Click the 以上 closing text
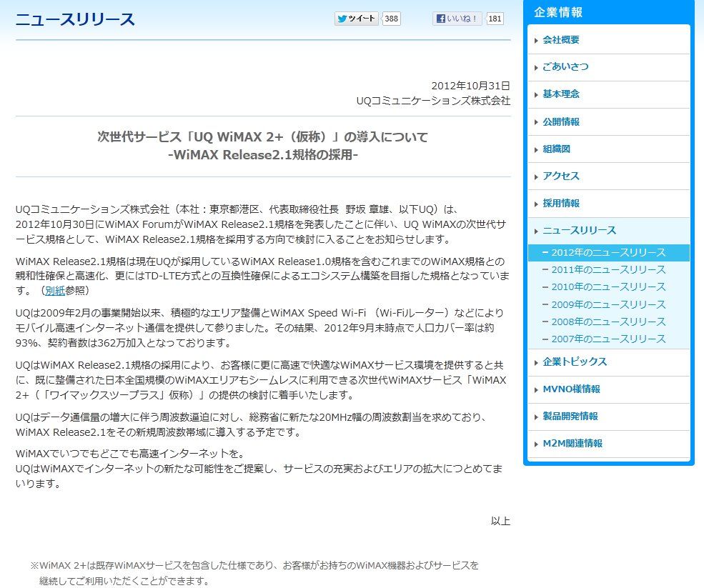 tap(500, 521)
